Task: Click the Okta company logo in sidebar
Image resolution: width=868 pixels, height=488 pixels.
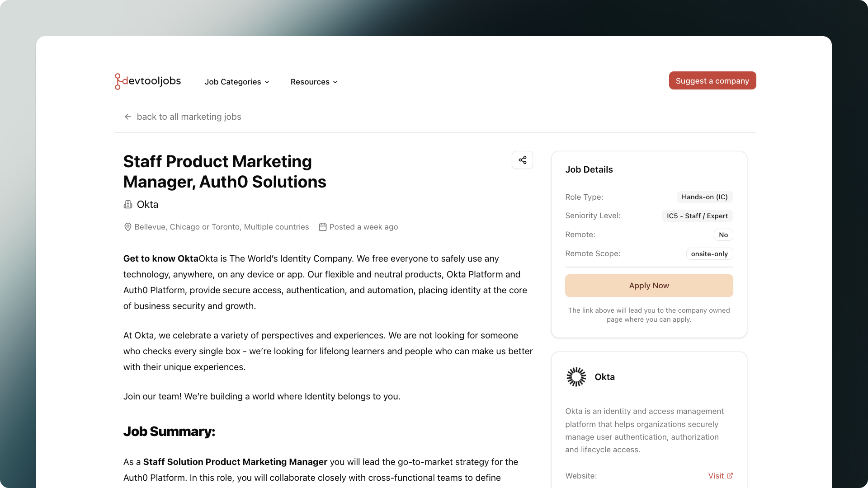Action: click(576, 376)
